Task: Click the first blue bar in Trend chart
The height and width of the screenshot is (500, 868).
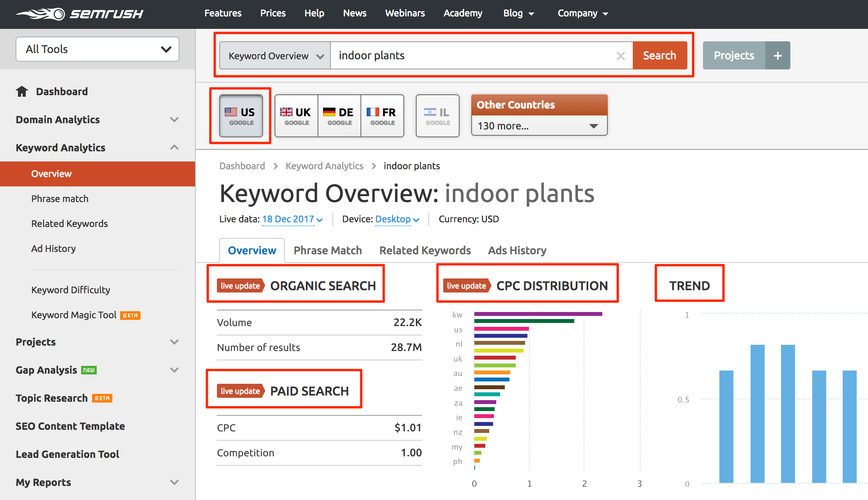Action: pos(726,427)
